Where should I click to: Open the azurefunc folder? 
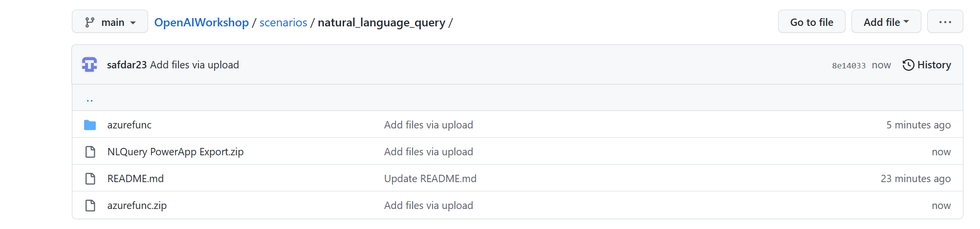coord(130,125)
